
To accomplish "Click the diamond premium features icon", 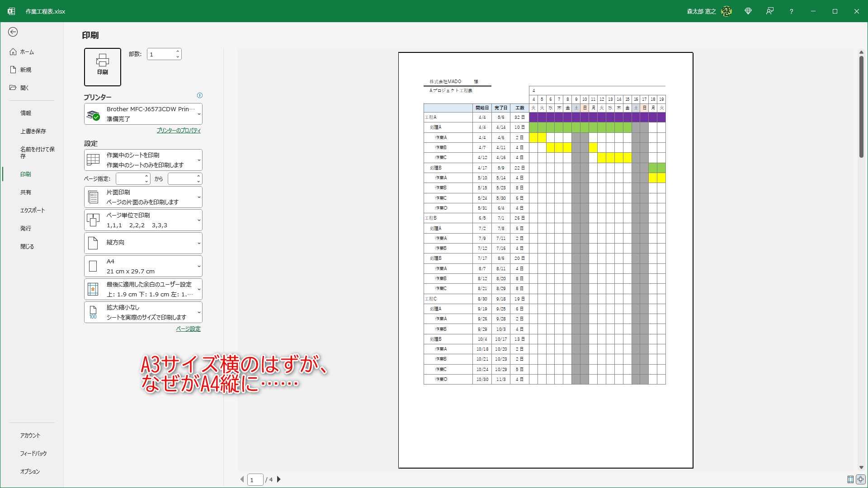I will (748, 11).
